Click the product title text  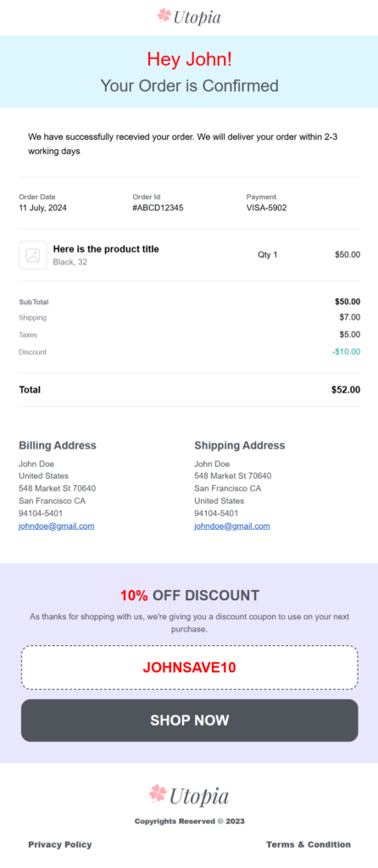(106, 249)
